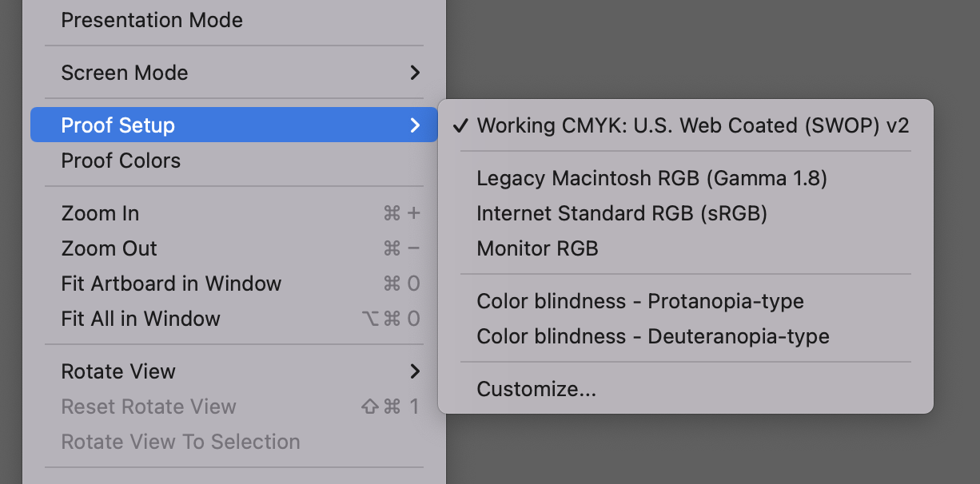Enable Protanopia-type color blindness preview
Image resolution: width=980 pixels, height=484 pixels.
(x=639, y=301)
